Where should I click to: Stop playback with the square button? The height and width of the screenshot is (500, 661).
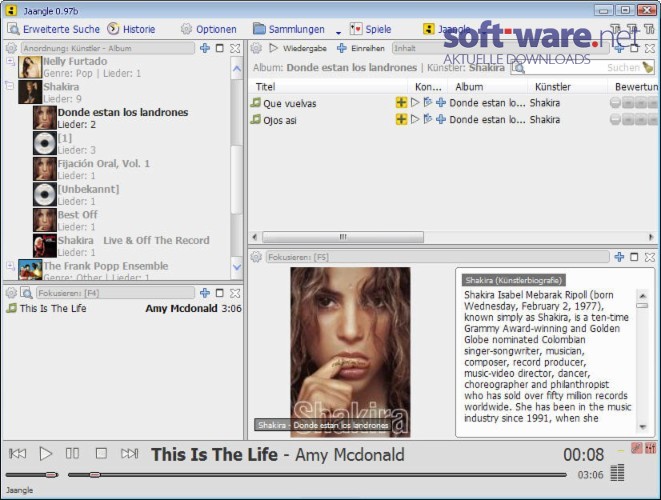(101, 454)
